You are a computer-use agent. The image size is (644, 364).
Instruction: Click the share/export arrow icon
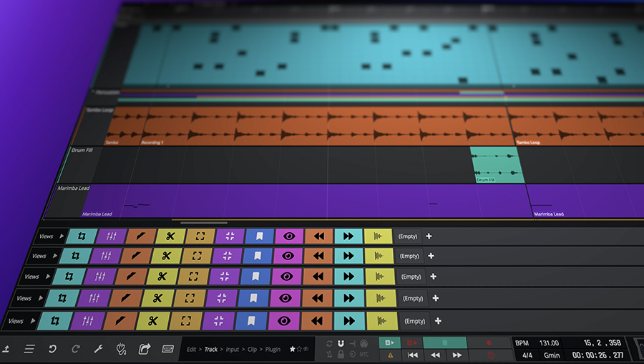point(144,349)
